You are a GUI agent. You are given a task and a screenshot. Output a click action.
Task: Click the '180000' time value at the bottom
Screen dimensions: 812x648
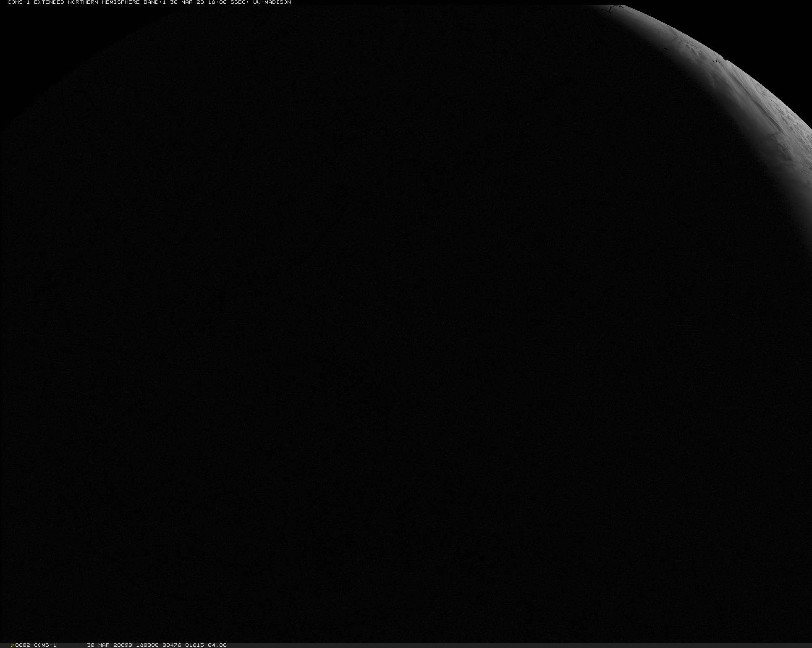147,645
